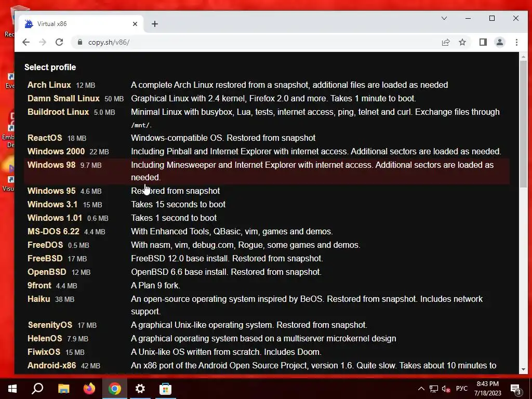
Task: Select Android-x86 profile
Action: click(51, 366)
